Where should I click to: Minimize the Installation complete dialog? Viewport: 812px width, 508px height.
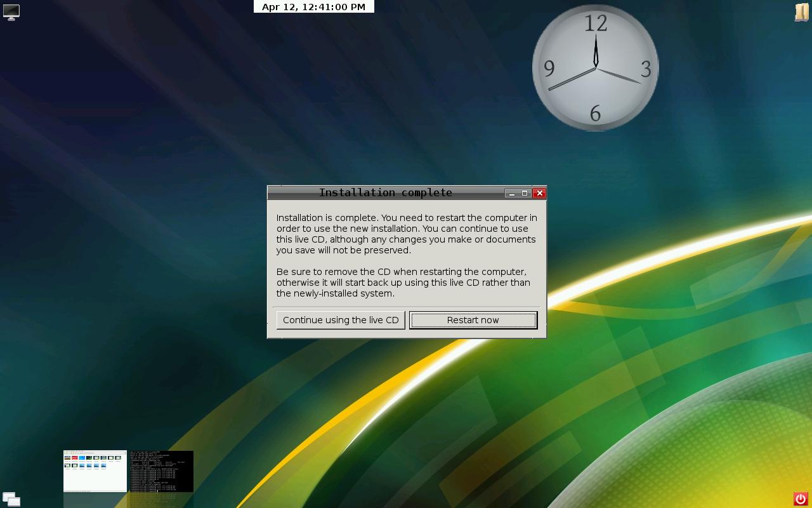512,193
